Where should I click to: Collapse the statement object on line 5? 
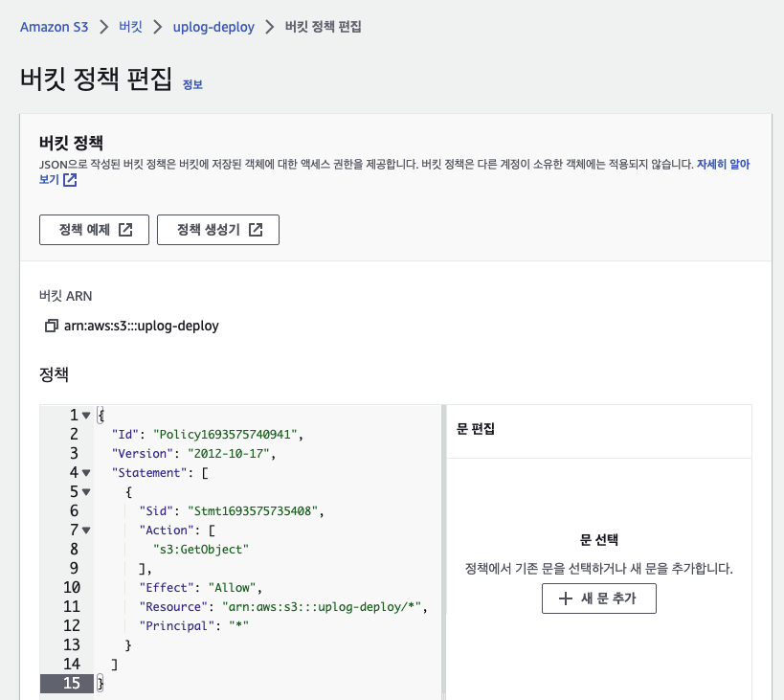(x=86, y=492)
